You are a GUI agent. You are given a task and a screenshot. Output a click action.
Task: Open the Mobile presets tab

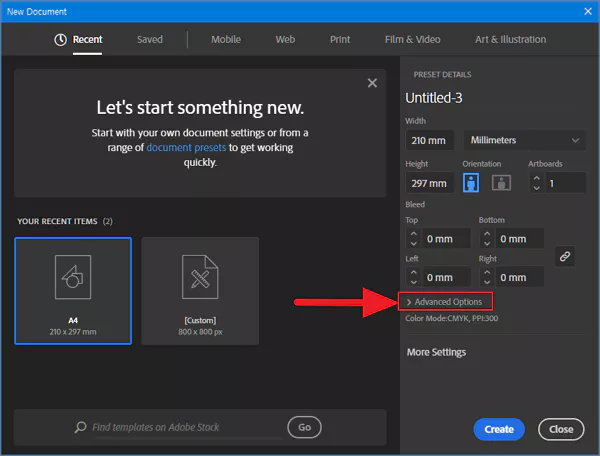coord(226,39)
